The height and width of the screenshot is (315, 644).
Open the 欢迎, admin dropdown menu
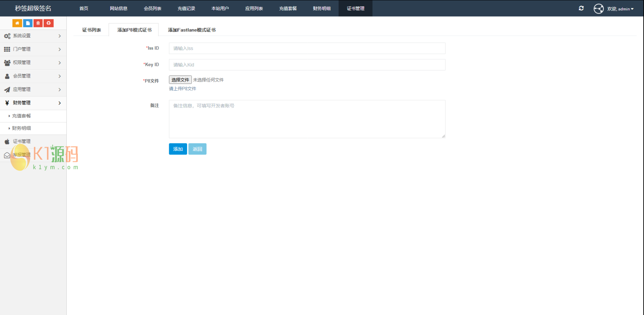tap(620, 9)
